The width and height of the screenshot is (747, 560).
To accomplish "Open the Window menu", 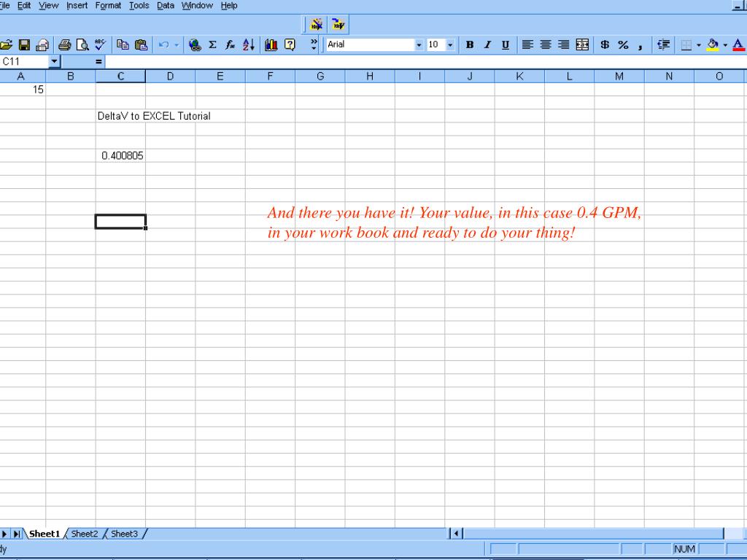I will 197,6.
